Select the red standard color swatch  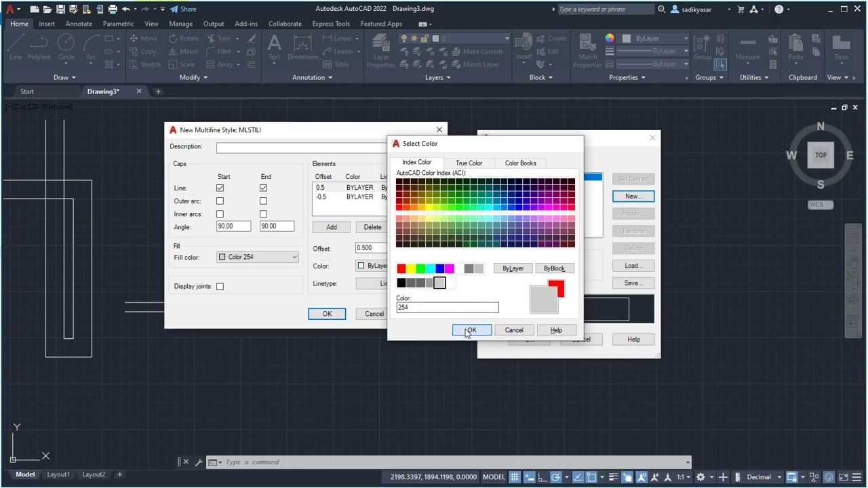pos(401,269)
